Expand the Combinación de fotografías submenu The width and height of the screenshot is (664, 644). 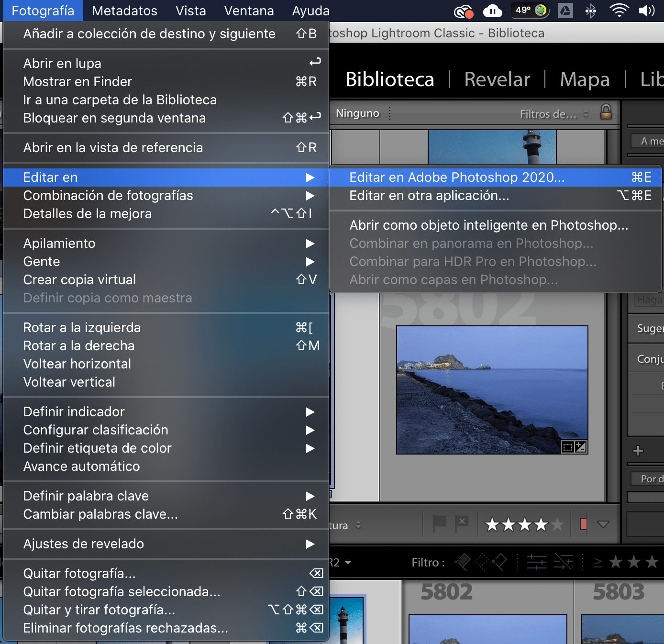[166, 196]
